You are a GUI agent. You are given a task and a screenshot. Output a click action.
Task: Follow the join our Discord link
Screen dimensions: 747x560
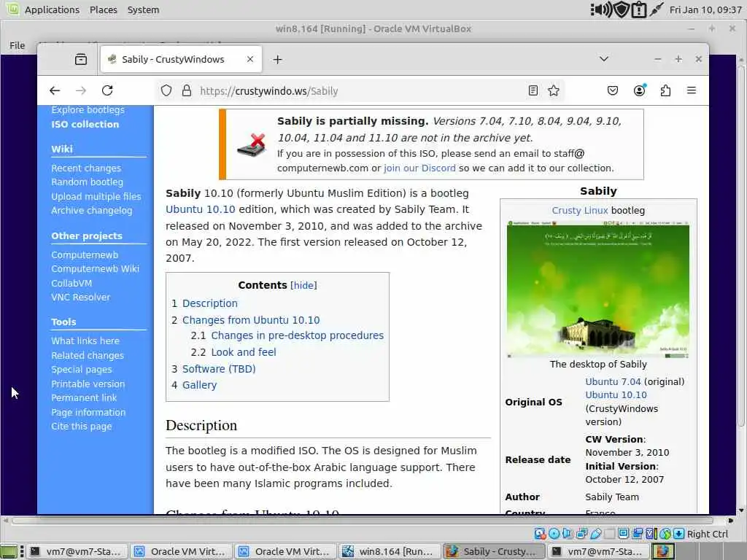(419, 168)
